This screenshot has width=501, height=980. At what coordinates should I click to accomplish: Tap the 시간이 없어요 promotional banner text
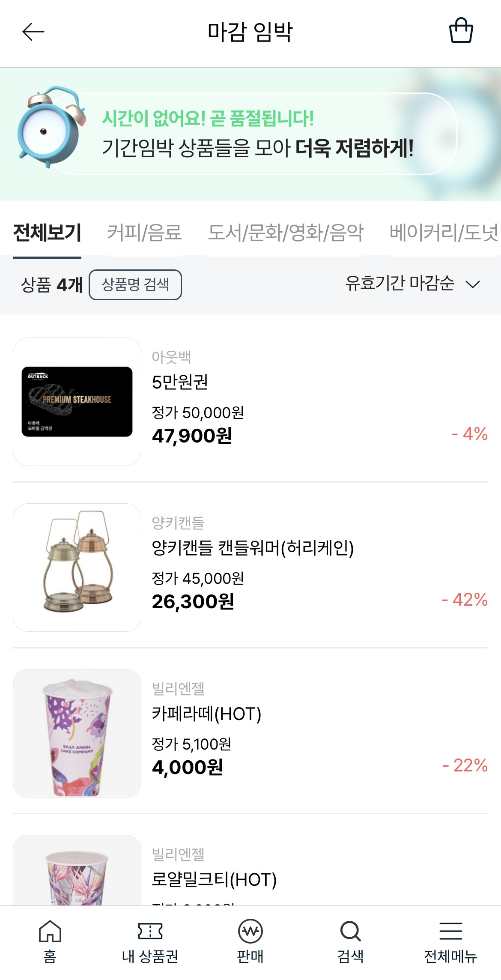pos(208,118)
